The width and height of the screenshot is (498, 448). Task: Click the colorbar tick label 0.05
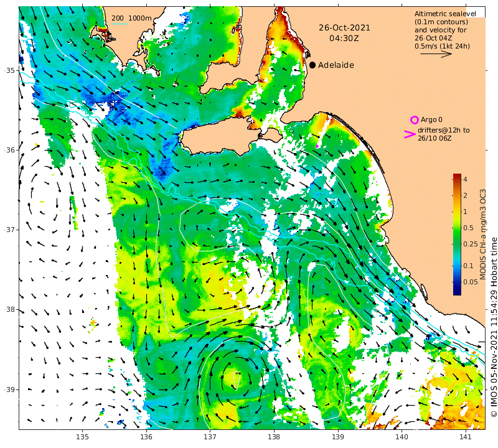tap(471, 282)
